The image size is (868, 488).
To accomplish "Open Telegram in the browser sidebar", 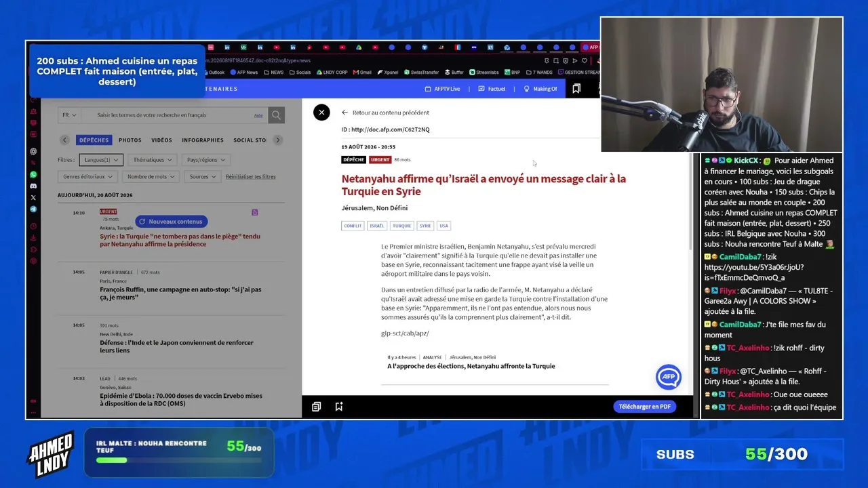I will [x=33, y=209].
